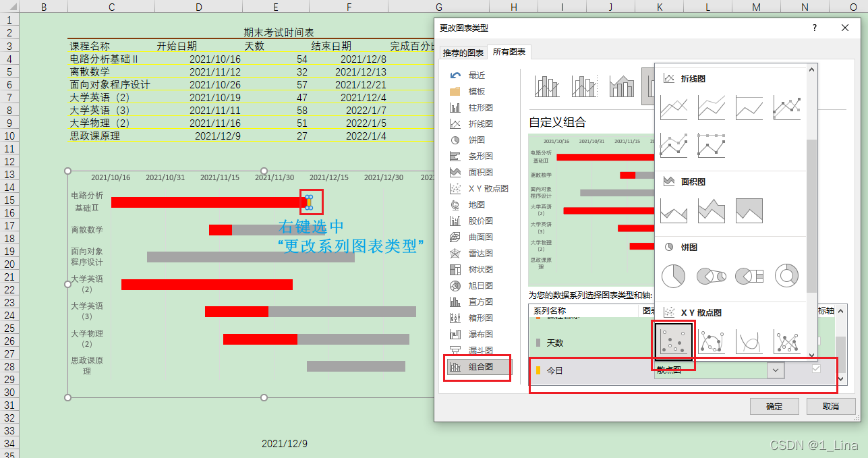Select the column F header
Viewport: 868px width, 458px height.
pyautogui.click(x=349, y=7)
